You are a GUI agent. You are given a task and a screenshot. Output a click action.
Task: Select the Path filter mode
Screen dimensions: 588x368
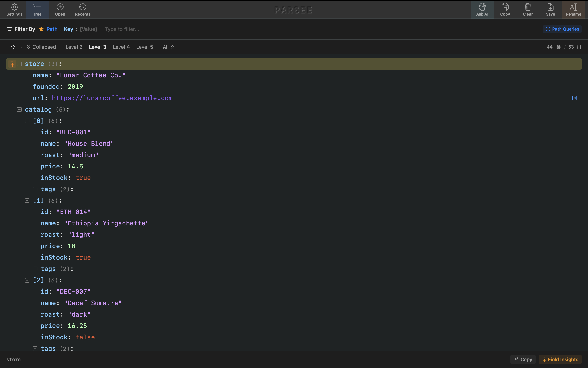[x=52, y=29]
